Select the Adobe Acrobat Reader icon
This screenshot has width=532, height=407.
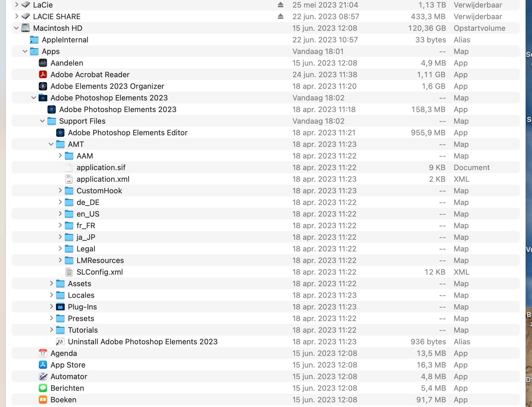point(43,75)
